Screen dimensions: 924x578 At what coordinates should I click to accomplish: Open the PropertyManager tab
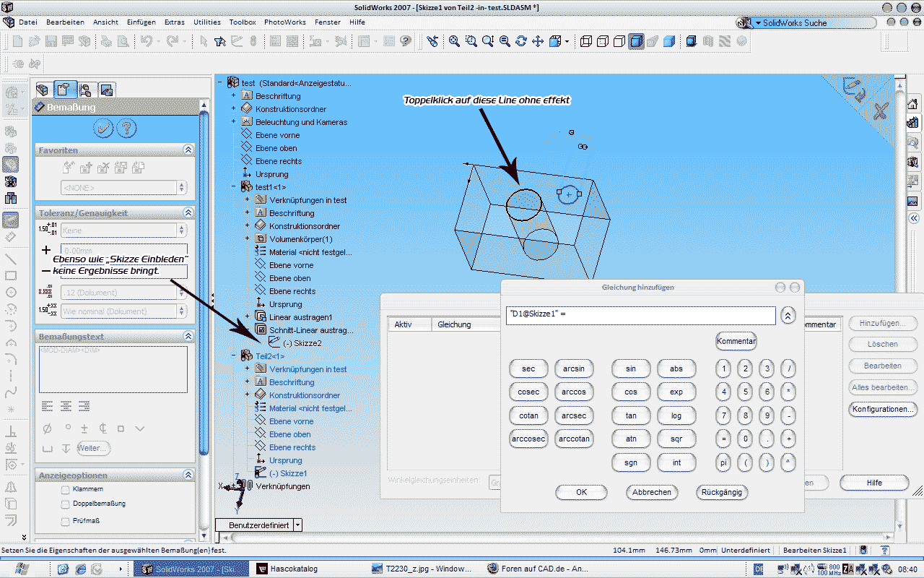click(x=64, y=90)
